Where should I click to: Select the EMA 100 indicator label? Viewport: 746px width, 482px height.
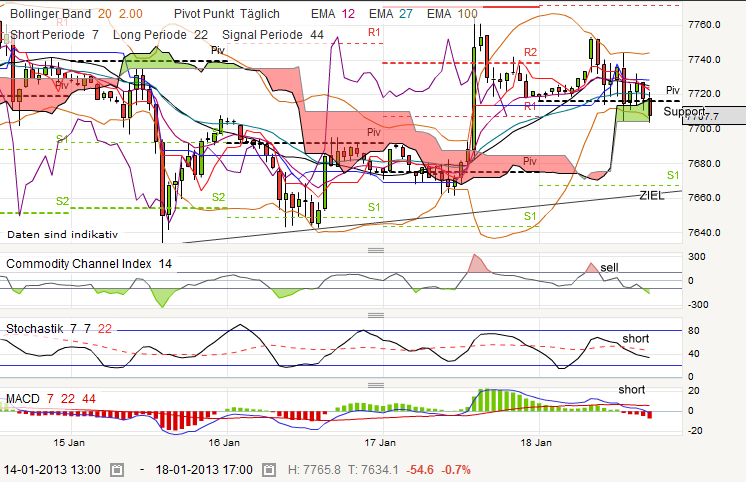tap(452, 14)
